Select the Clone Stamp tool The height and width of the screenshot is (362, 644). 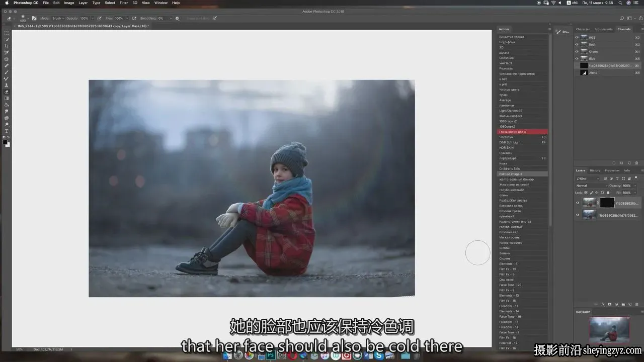pyautogui.click(x=7, y=85)
